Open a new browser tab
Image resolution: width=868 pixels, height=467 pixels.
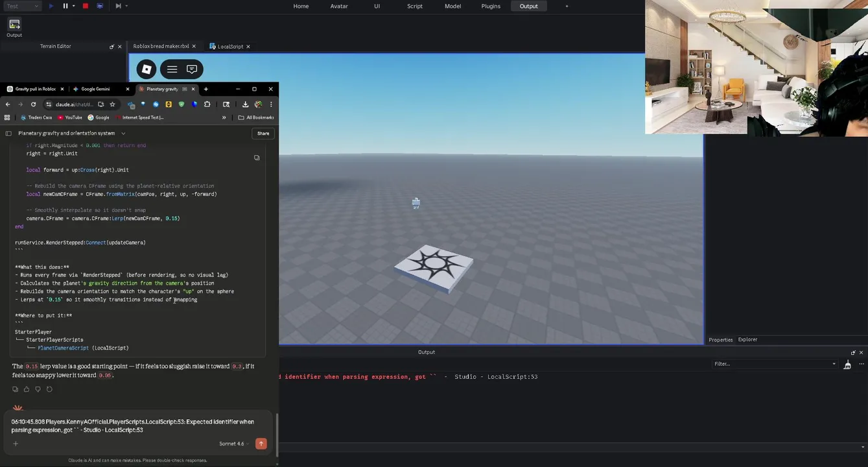206,89
